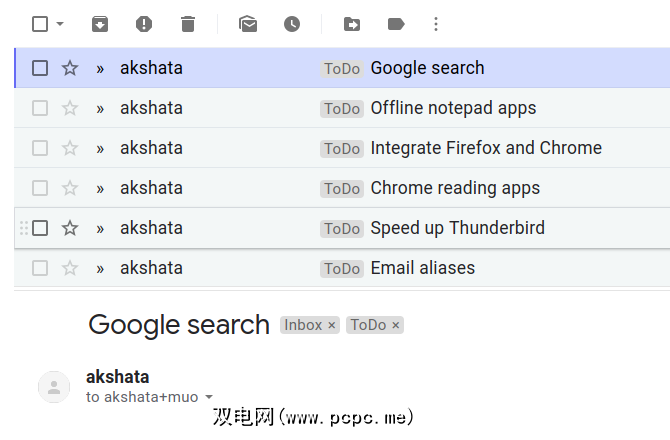Tick the checkbox for Google search email
Screen dimensions: 670x440
(x=40, y=68)
